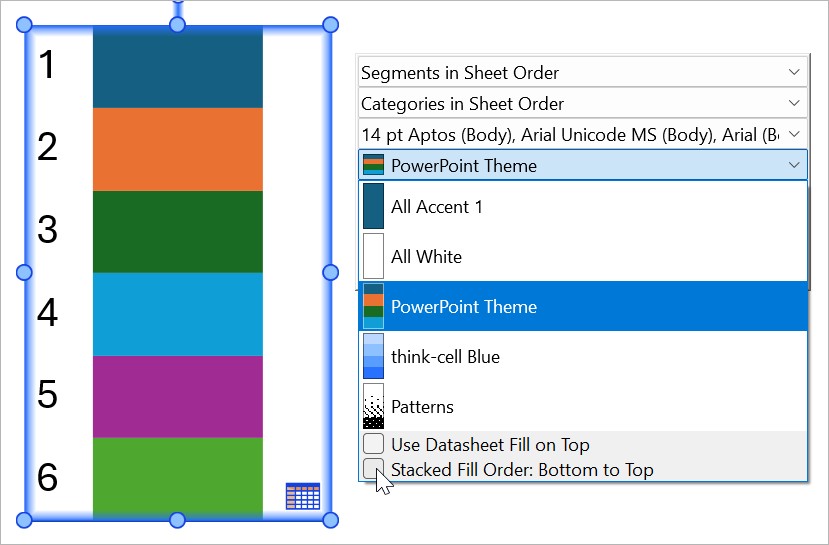Screen dimensions: 829x545
Task: Open the 14 pt Aptos font dropdown
Action: (x=794, y=134)
